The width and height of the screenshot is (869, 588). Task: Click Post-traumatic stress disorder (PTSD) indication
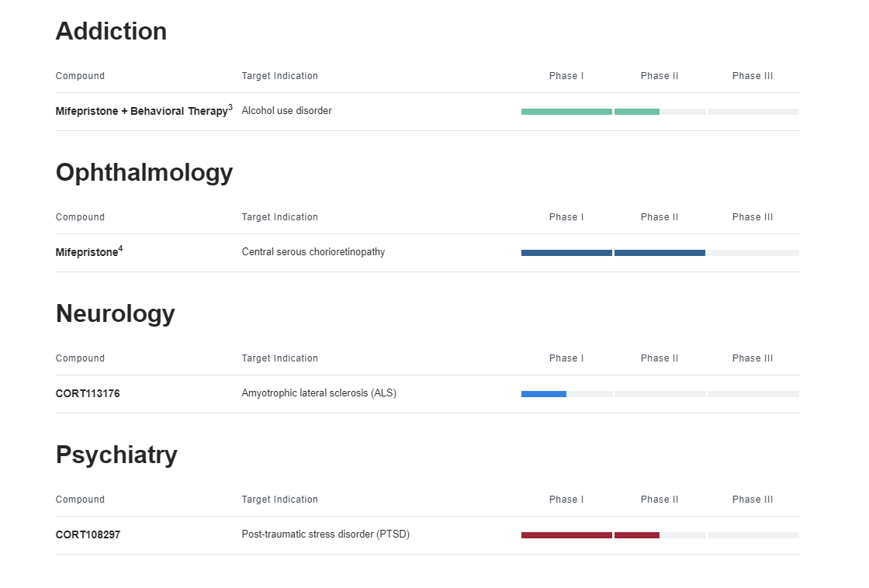point(325,534)
